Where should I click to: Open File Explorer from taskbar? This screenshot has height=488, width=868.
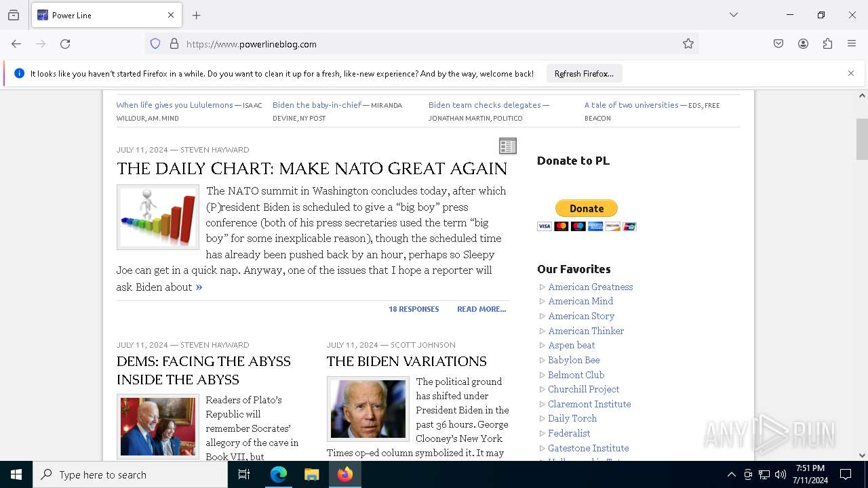coord(312,474)
